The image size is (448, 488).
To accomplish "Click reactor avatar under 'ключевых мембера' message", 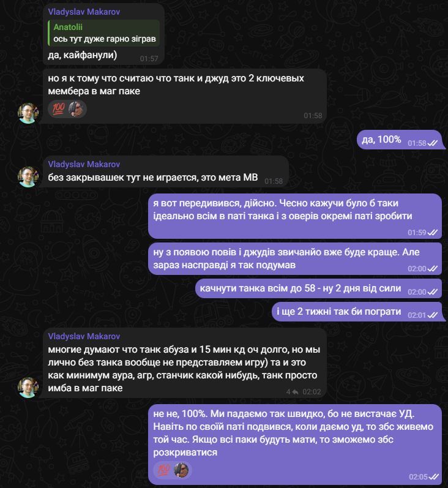I will point(76,108).
